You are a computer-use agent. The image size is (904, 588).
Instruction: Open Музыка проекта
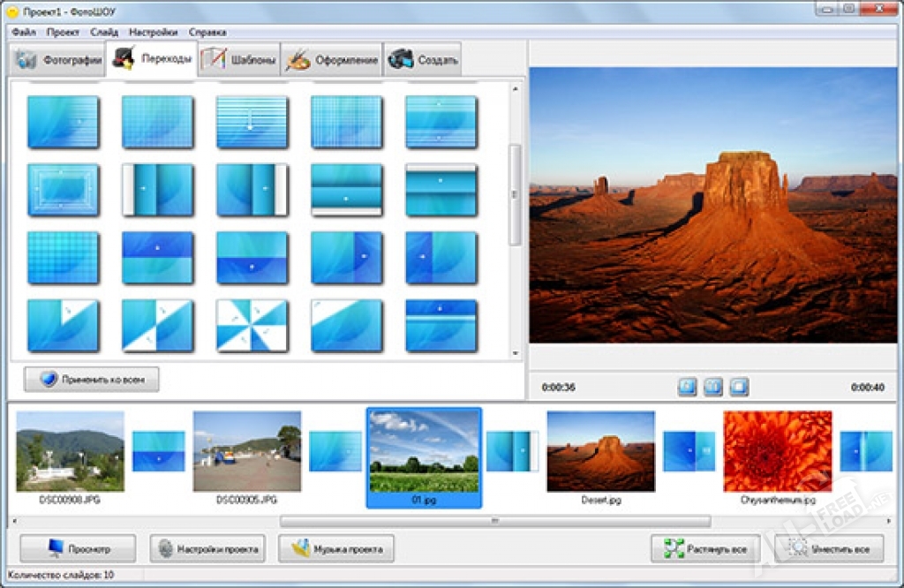[x=336, y=548]
